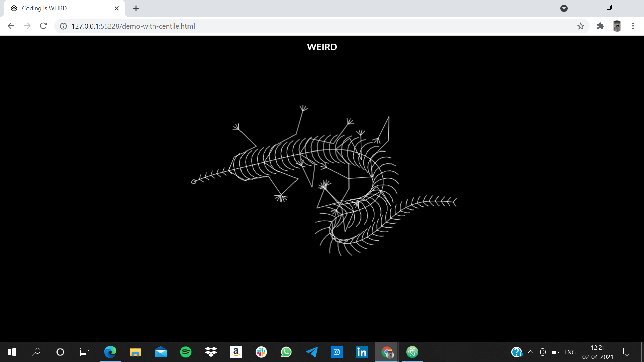Go back to previous page
Image resolution: width=644 pixels, height=362 pixels.
pyautogui.click(x=11, y=26)
